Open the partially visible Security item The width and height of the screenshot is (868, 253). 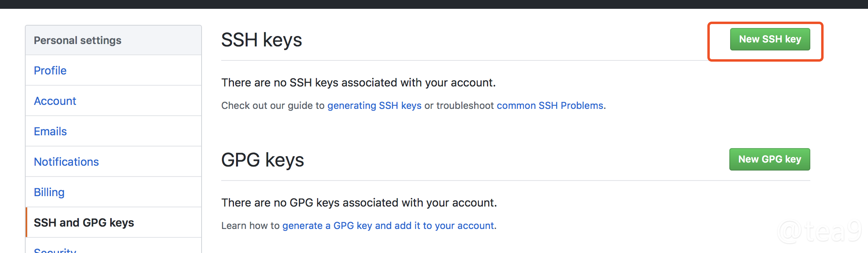click(55, 250)
